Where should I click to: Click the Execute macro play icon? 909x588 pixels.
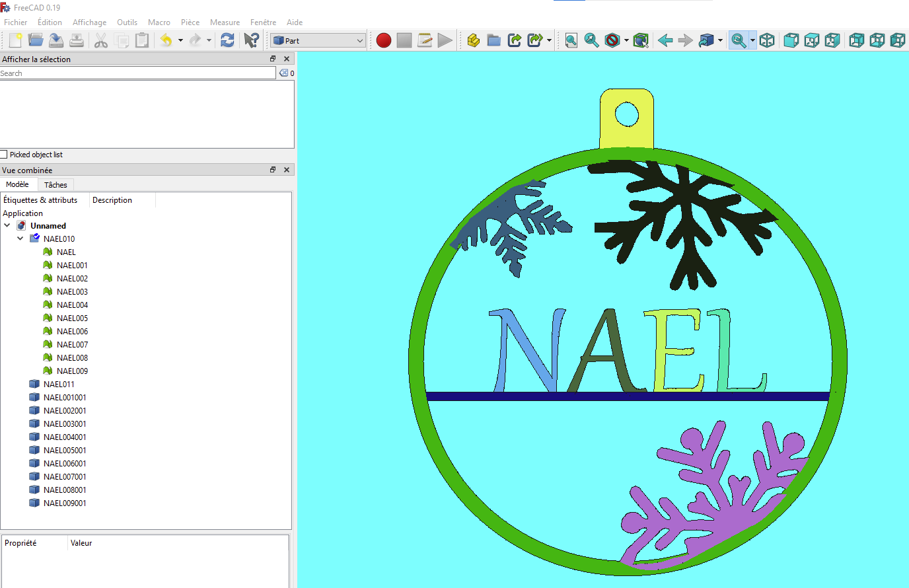click(445, 40)
